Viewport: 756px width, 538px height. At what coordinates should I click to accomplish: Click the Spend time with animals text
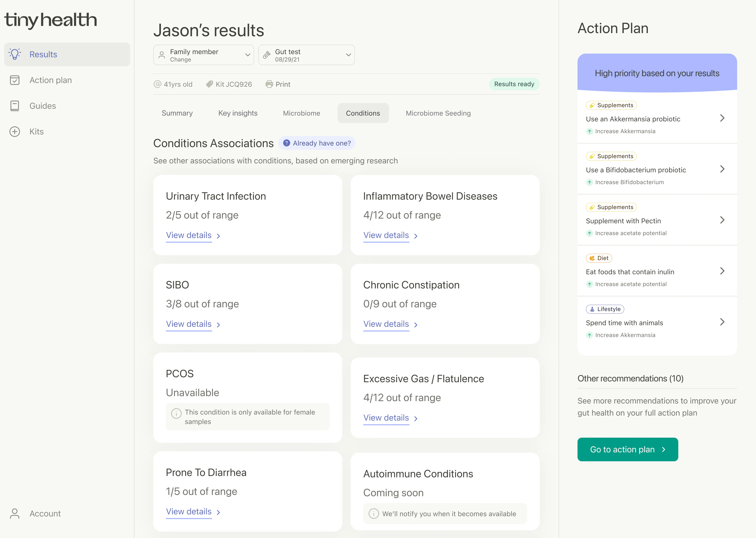pyautogui.click(x=624, y=323)
